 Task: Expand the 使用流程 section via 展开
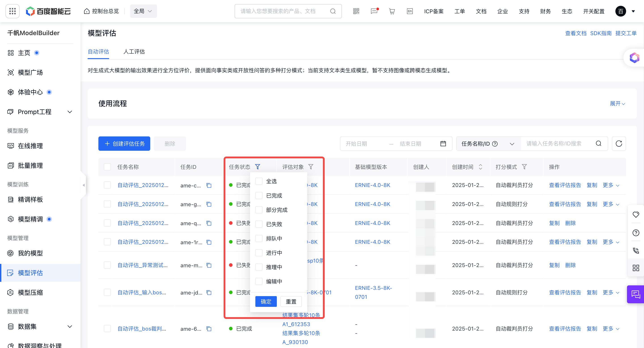[617, 104]
